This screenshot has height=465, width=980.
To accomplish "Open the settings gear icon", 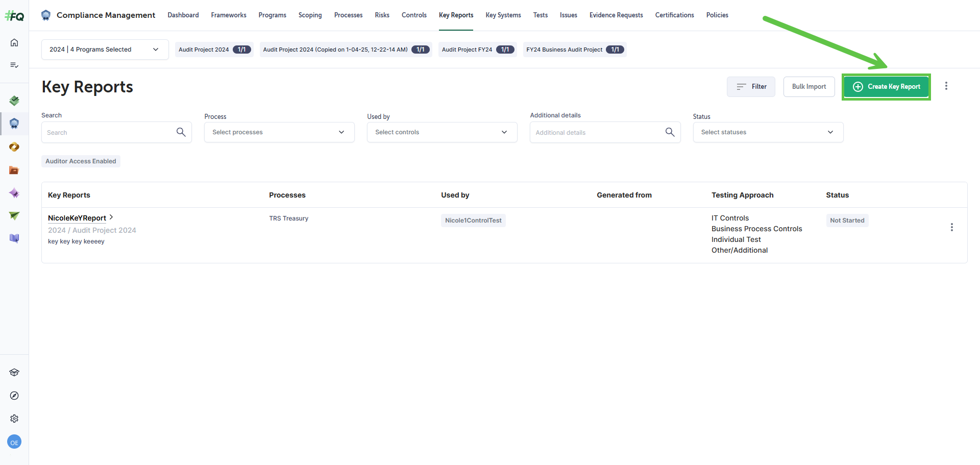I will tap(14, 419).
